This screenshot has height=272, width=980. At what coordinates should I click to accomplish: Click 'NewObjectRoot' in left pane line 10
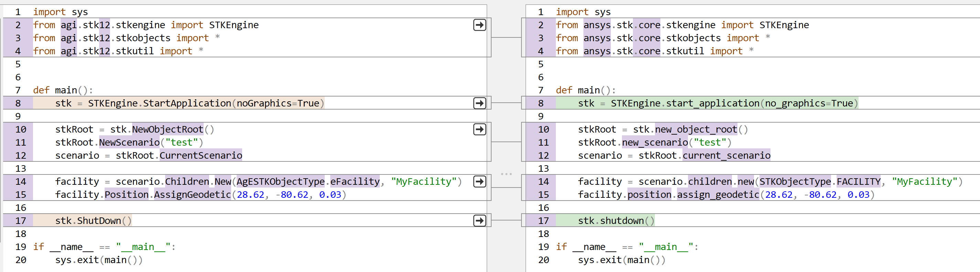click(168, 129)
